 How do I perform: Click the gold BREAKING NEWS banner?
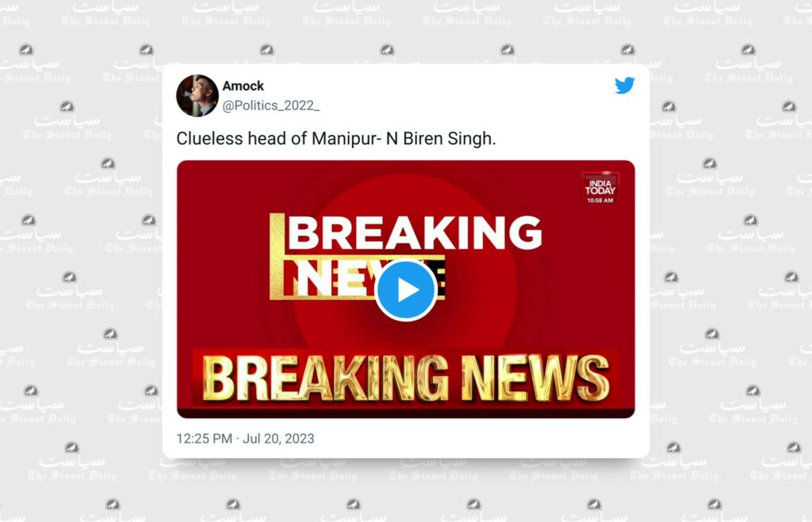point(405,378)
